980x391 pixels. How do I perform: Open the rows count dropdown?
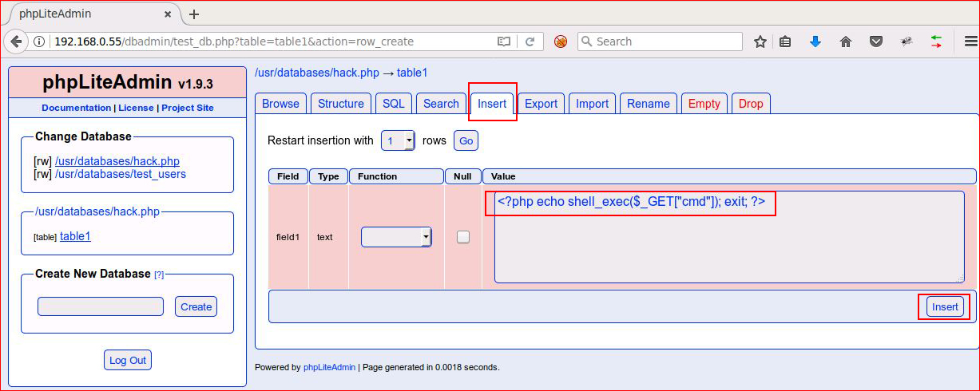point(398,140)
